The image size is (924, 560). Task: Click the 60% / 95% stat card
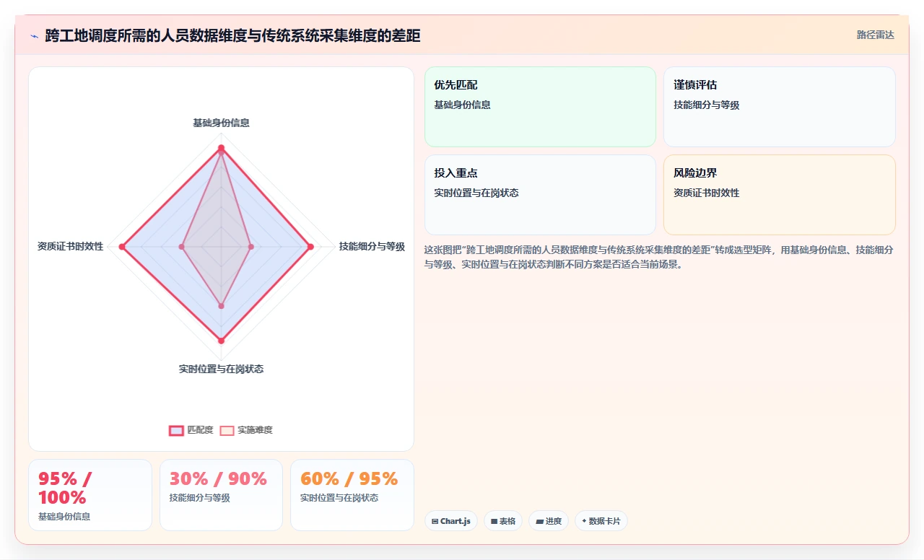coord(352,495)
